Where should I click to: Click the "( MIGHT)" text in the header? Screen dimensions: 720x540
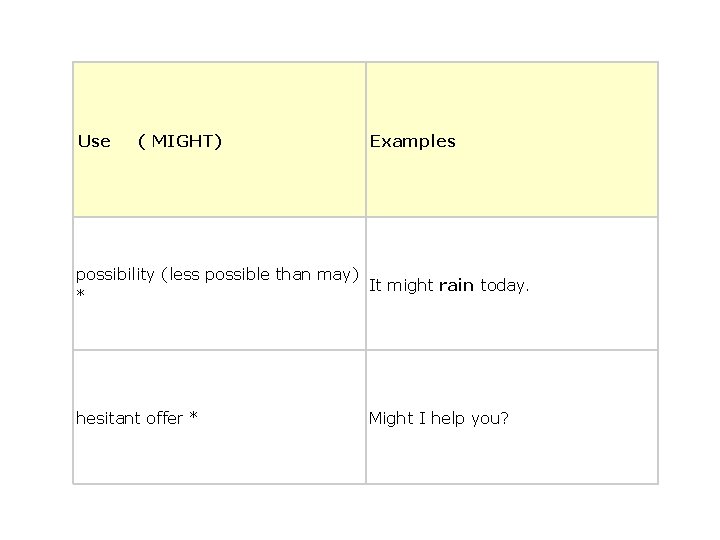pos(180,141)
